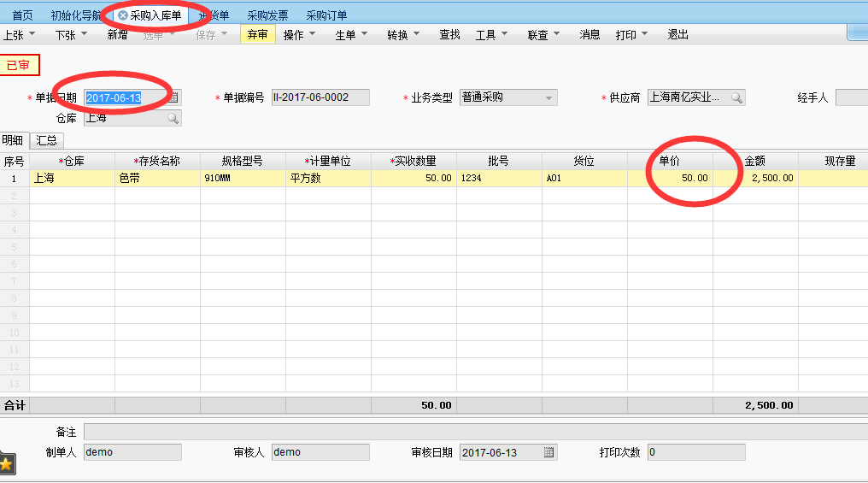Click the magnifier icon in 仓库 field

coord(173,118)
